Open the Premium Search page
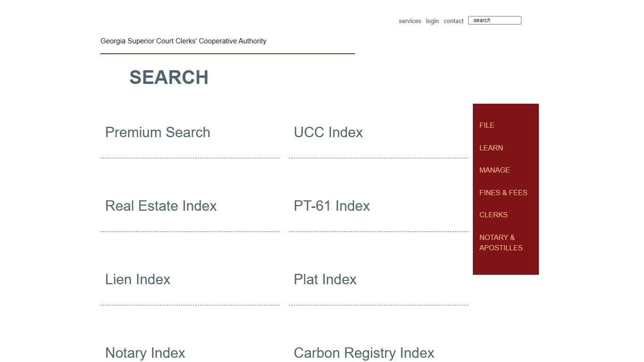This screenshot has height=362, width=644. click(x=157, y=132)
